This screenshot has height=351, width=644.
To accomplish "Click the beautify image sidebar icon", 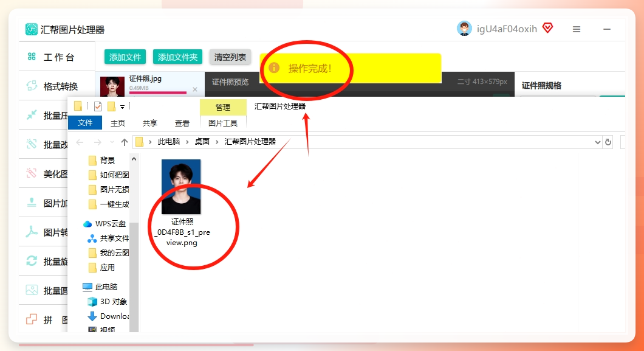I will pyautogui.click(x=32, y=173).
